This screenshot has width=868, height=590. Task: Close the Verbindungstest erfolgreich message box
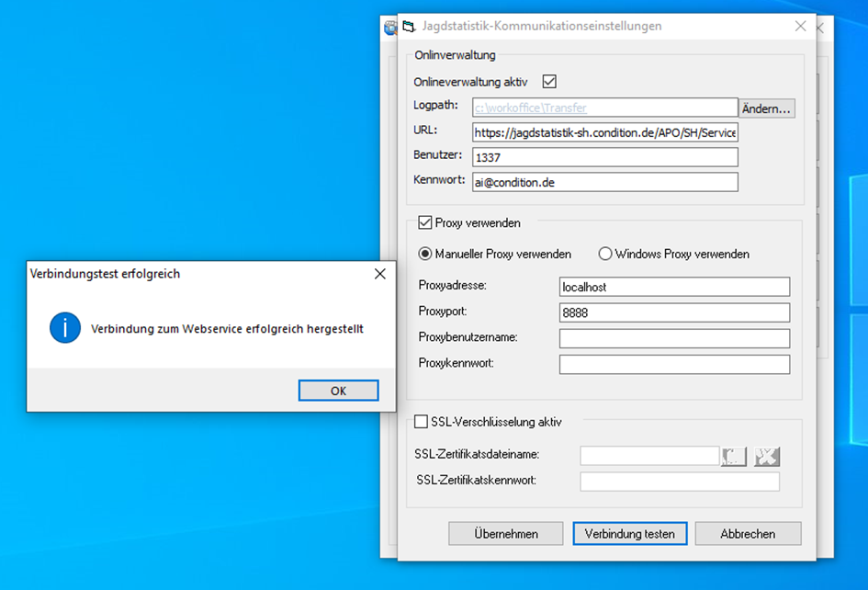(380, 274)
